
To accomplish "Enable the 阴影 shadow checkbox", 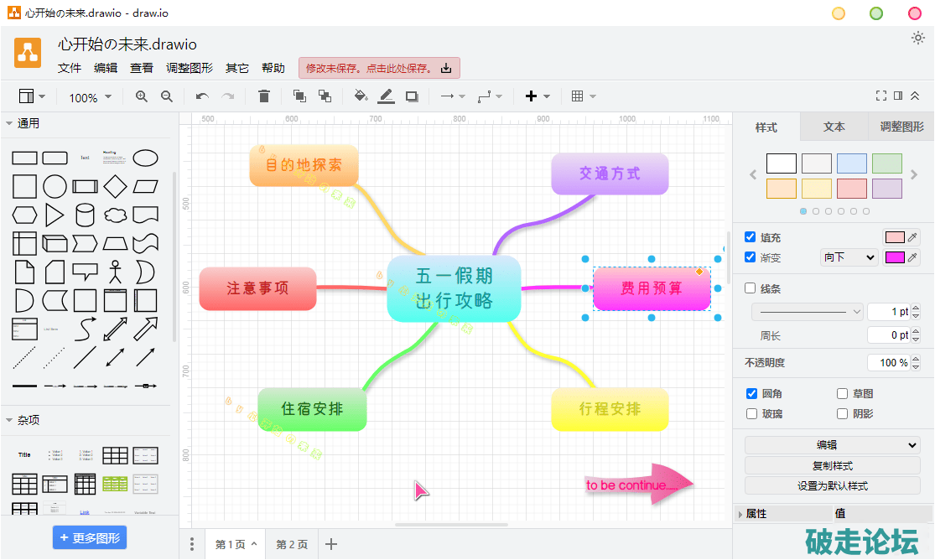I will [843, 413].
